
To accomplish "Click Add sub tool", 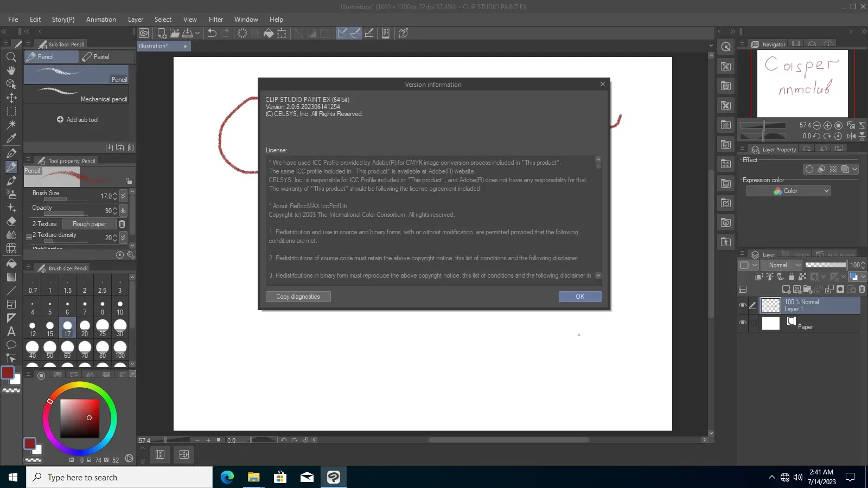I will tap(78, 120).
